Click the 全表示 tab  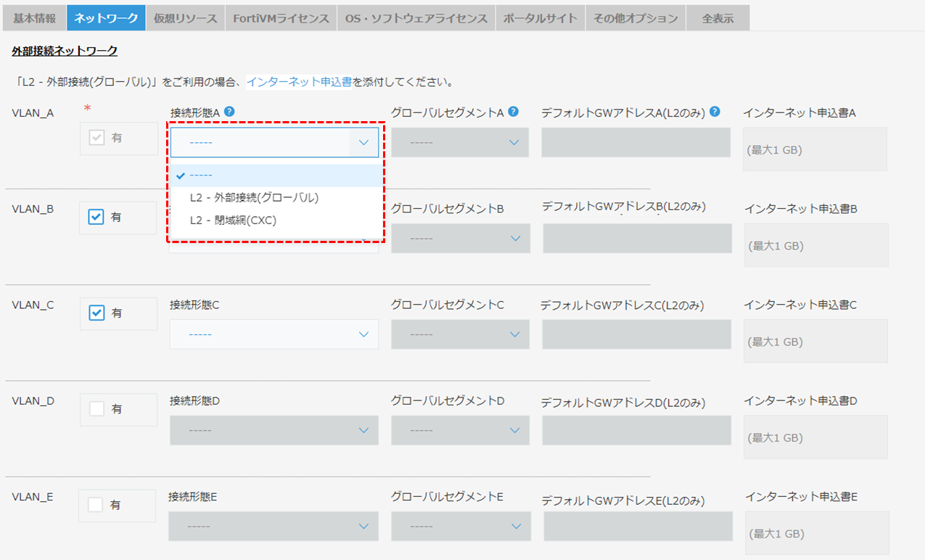pos(718,18)
